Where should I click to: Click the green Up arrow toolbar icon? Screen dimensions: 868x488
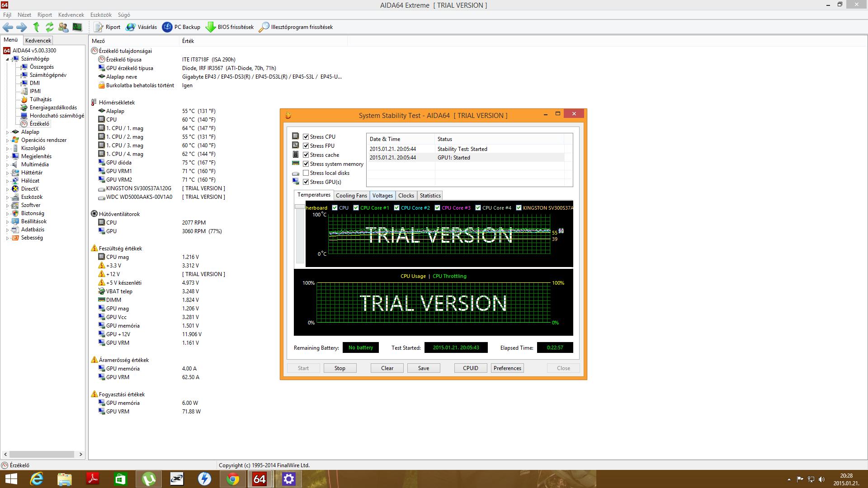coord(36,27)
